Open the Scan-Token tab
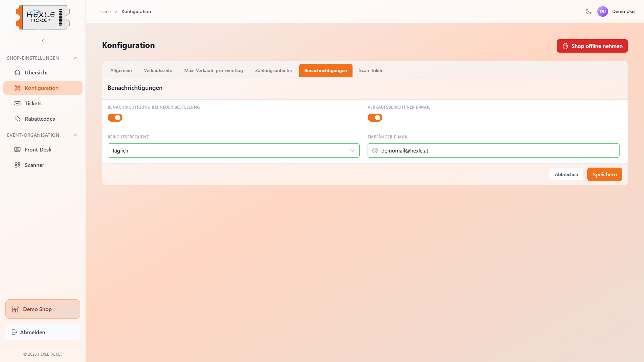The image size is (644, 362). coord(371,70)
